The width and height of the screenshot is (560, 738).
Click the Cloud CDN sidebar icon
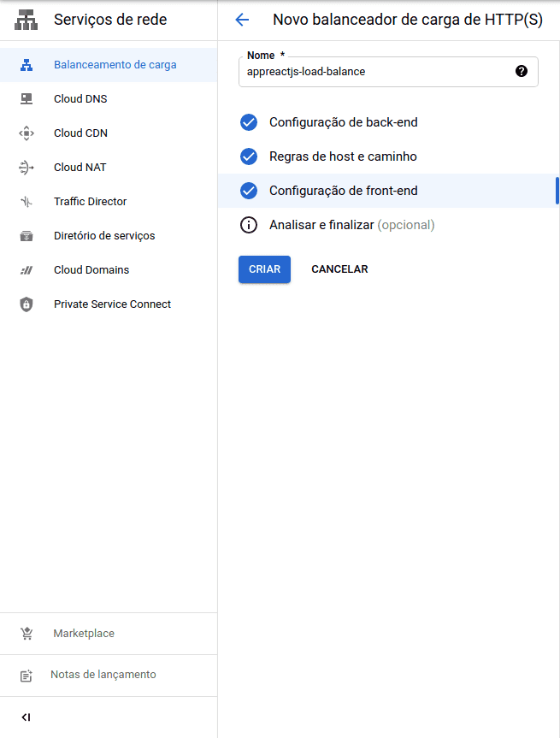[27, 133]
